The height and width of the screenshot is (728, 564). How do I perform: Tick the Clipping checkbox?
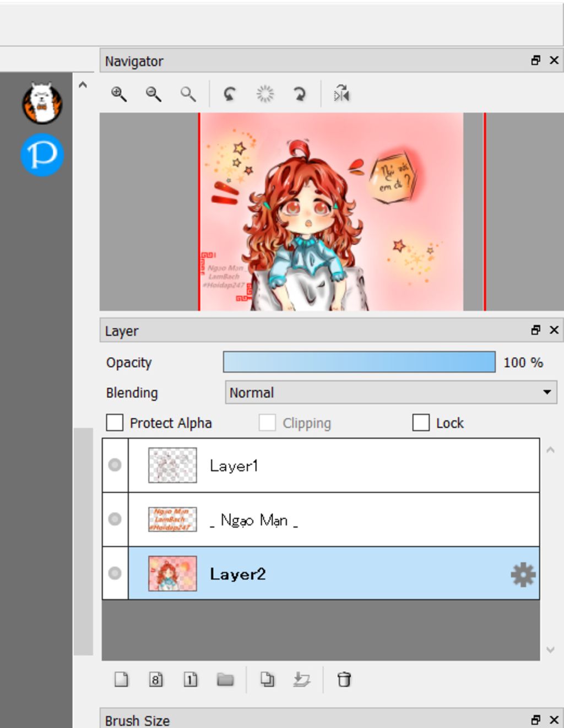(267, 423)
